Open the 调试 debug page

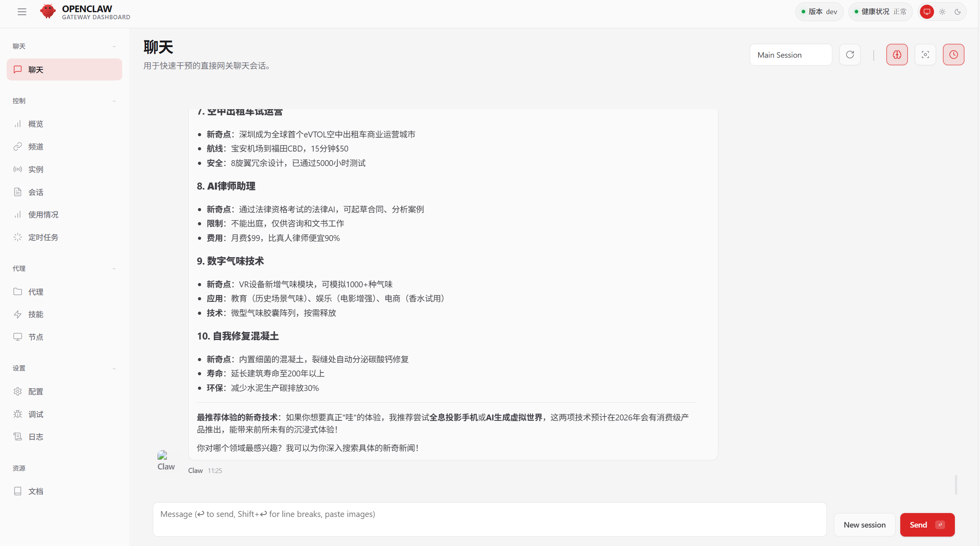click(36, 414)
